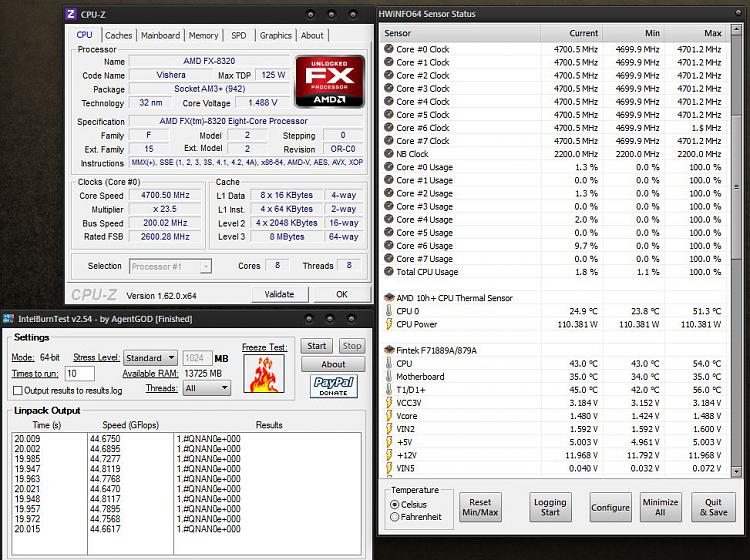Click the Logging Start button
750x560 pixels.
(x=550, y=507)
